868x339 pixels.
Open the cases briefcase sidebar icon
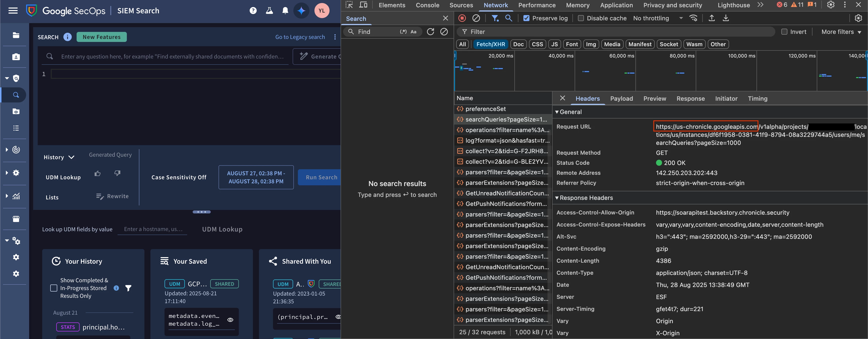click(x=16, y=56)
